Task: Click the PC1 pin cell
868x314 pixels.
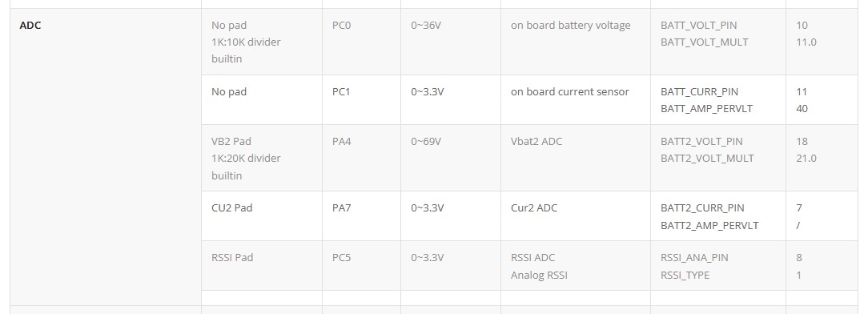Action: 361,99
